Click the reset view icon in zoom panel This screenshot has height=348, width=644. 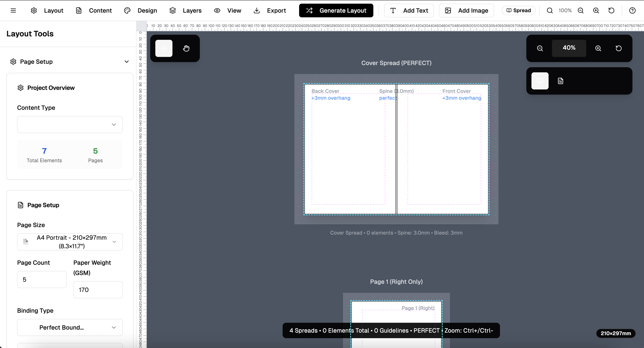tap(619, 48)
